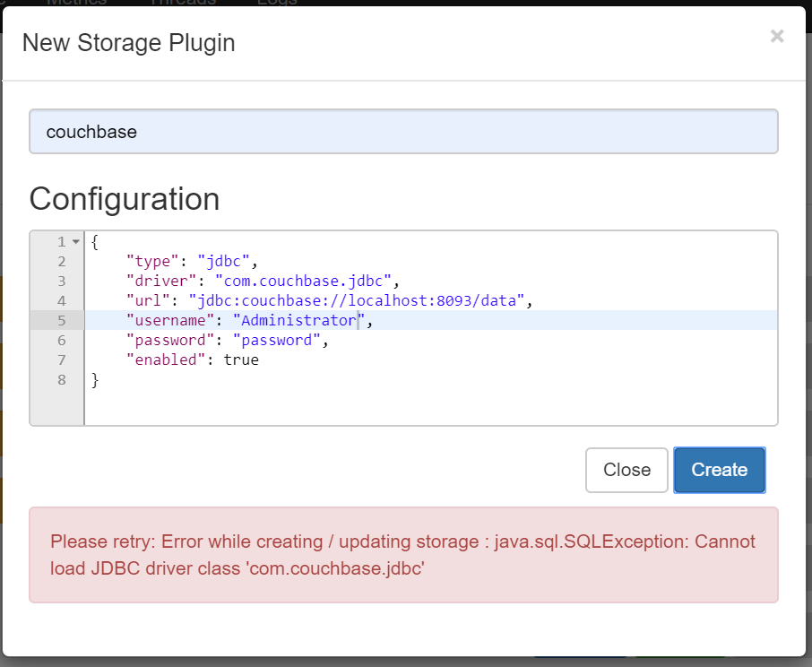Screen dimensions: 812x667
Task: Click the Close button
Action: coord(626,470)
